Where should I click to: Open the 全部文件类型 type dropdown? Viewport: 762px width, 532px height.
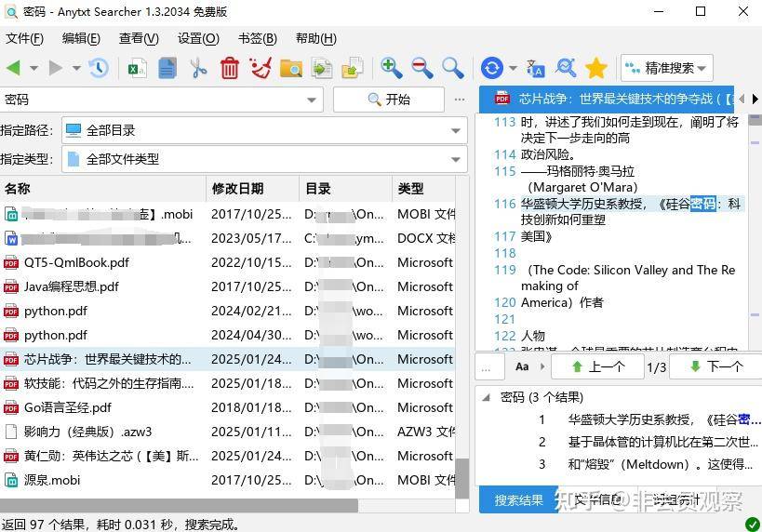pos(456,159)
